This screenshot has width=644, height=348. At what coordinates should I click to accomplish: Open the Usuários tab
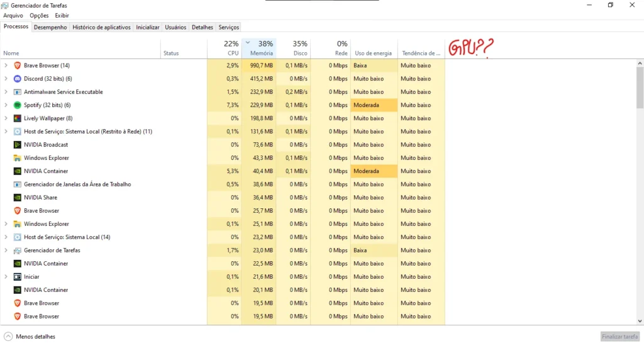click(175, 27)
